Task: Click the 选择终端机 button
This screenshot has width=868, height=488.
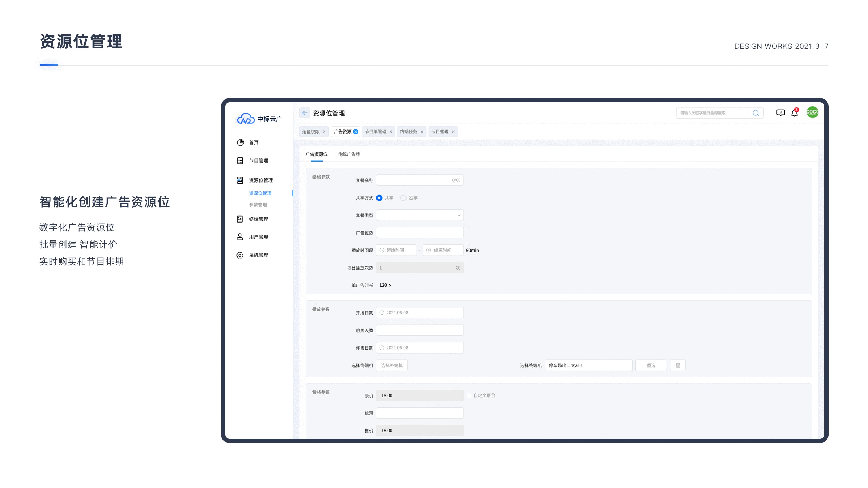Action: point(392,365)
